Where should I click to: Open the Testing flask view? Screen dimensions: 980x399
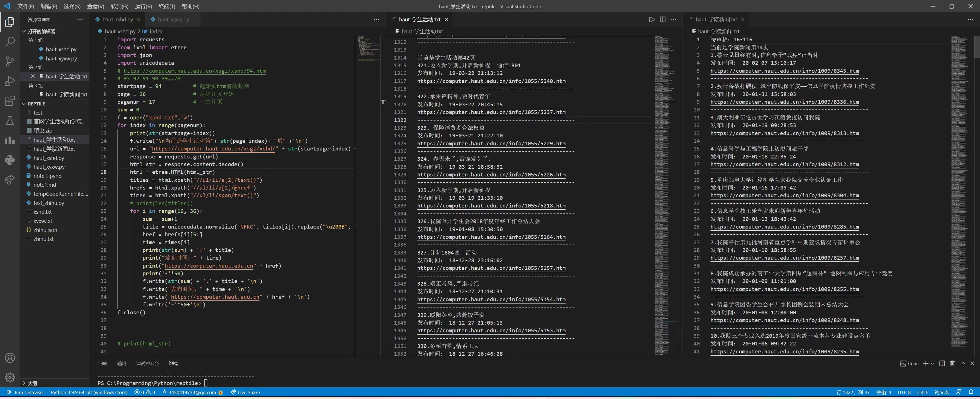[x=10, y=120]
